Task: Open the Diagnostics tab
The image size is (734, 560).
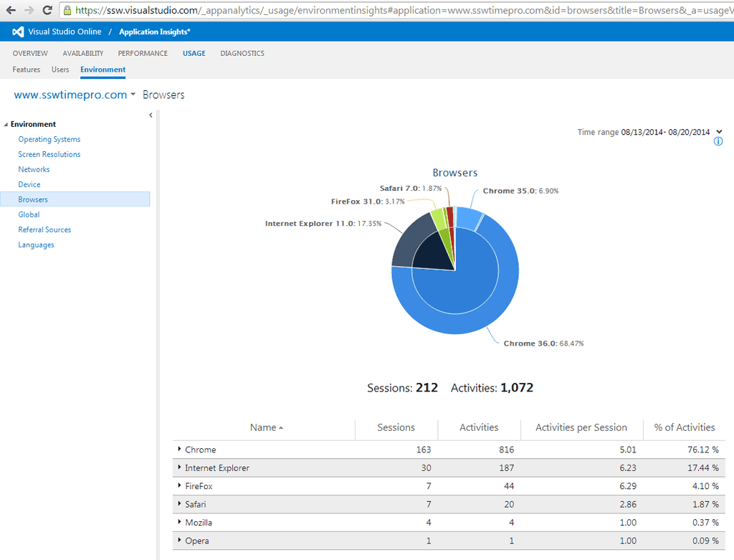Action: [242, 53]
